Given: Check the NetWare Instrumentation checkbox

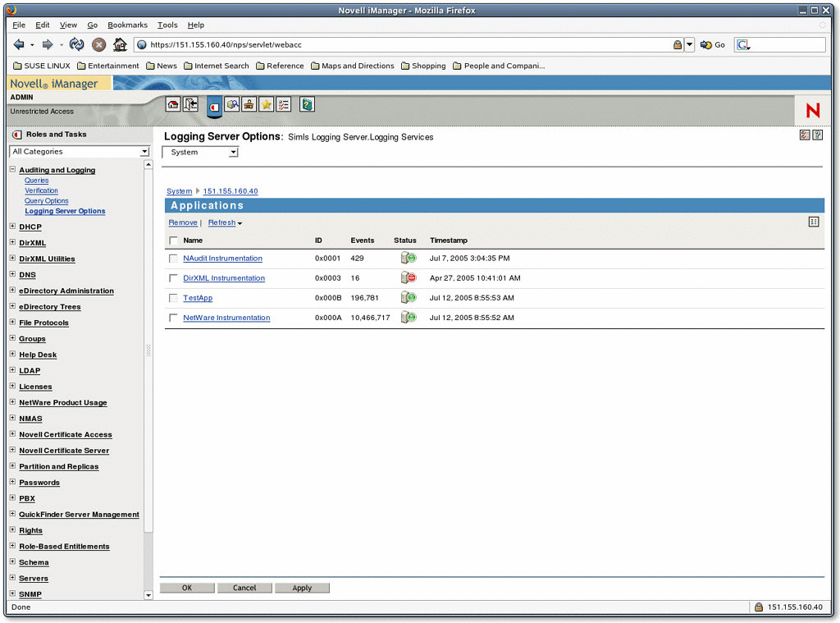Looking at the screenshot, I should point(173,318).
